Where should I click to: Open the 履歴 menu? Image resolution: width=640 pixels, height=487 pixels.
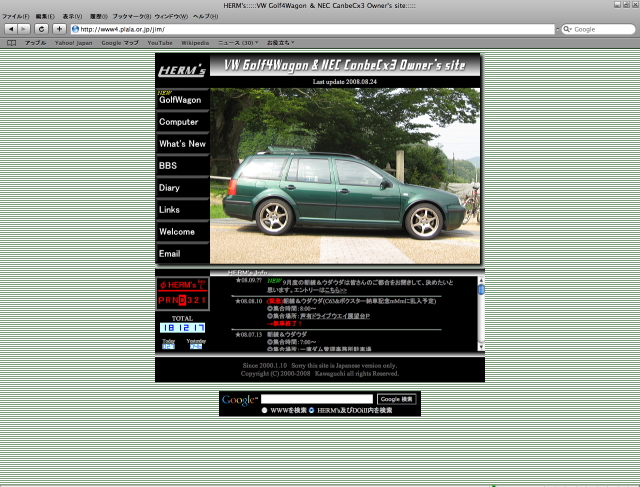[98, 16]
